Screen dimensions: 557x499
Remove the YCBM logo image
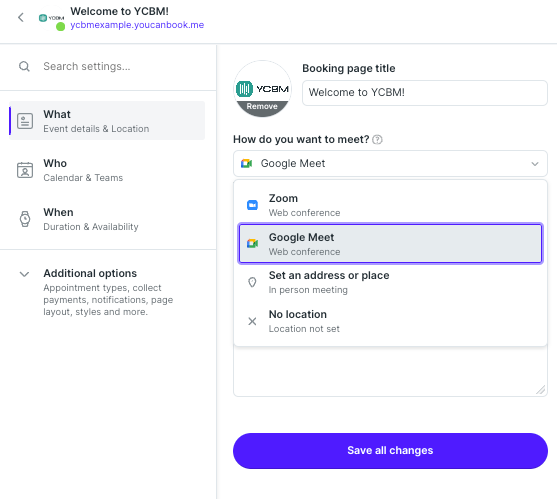262,107
